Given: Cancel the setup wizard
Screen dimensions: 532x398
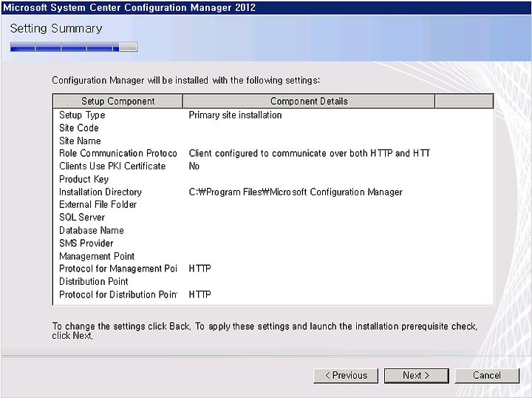Looking at the screenshot, I should 487,376.
